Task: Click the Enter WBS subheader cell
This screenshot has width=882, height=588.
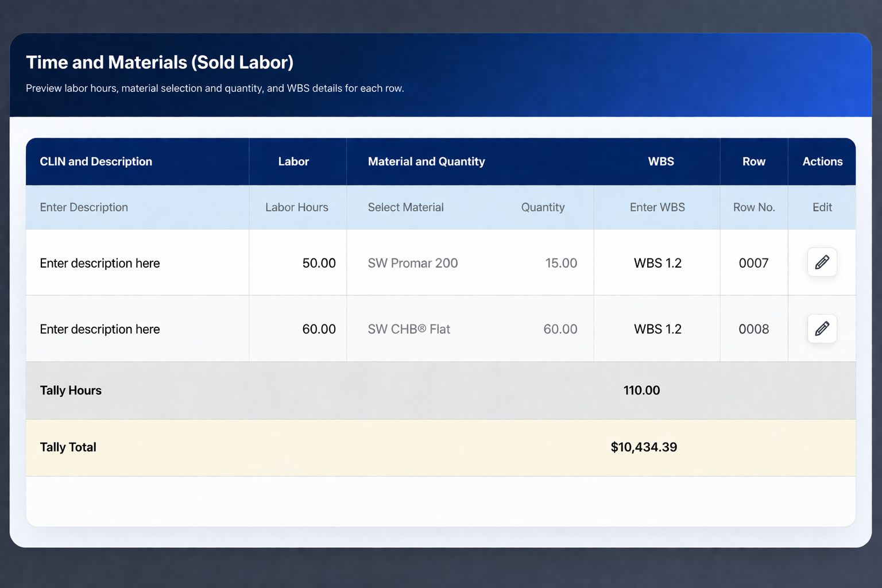Action: tap(657, 207)
